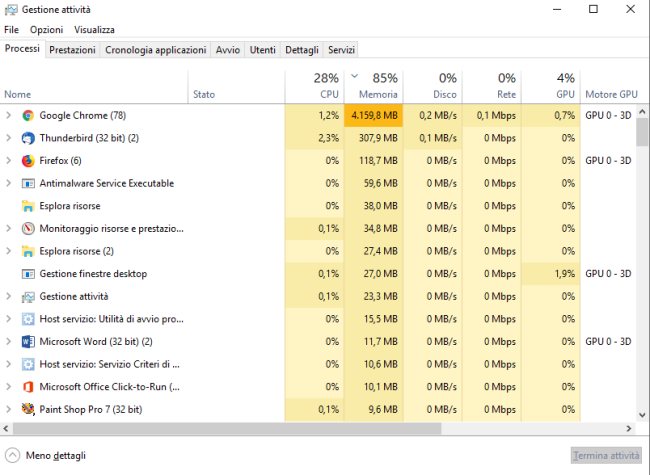Select the Paint Shop Pro 7 icon

pyautogui.click(x=28, y=409)
